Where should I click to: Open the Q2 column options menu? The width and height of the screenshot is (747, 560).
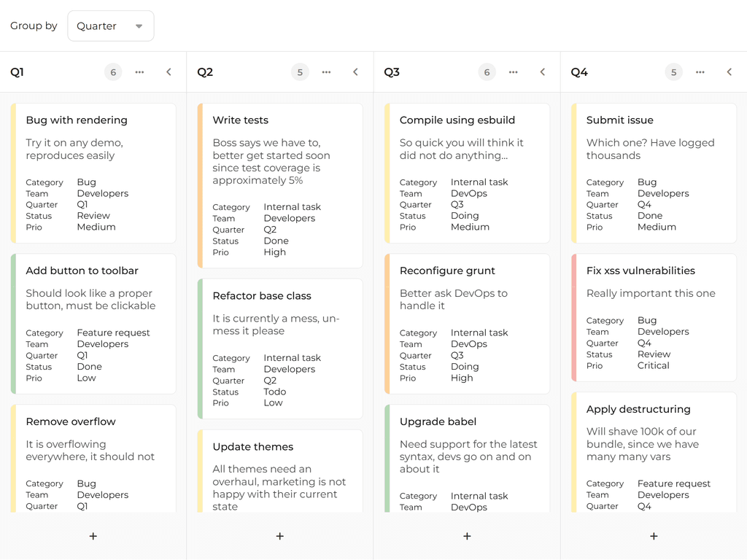[x=326, y=71]
